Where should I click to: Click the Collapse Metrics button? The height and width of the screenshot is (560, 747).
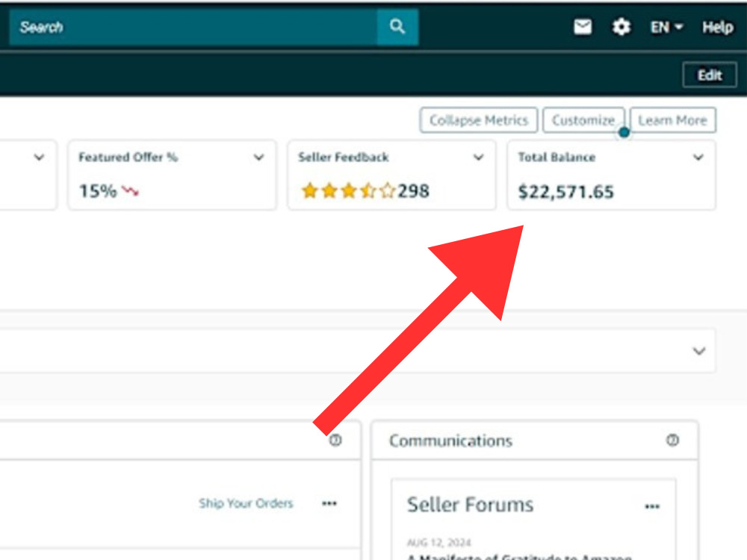coord(478,120)
